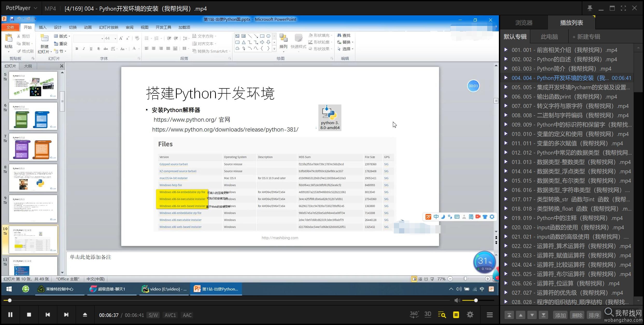This screenshot has height=325, width=644.
Task: Open the 幻灯片放映 ribbon tab
Action: tap(109, 27)
